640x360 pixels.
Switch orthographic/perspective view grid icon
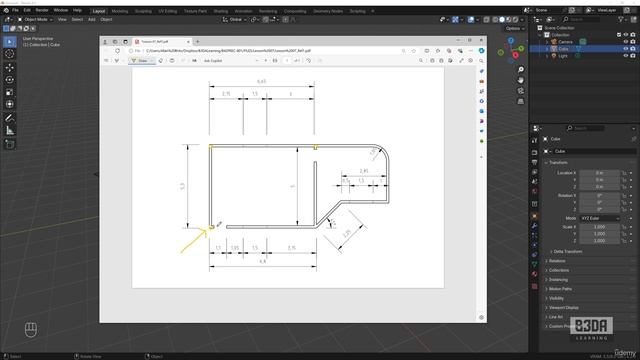pos(520,101)
